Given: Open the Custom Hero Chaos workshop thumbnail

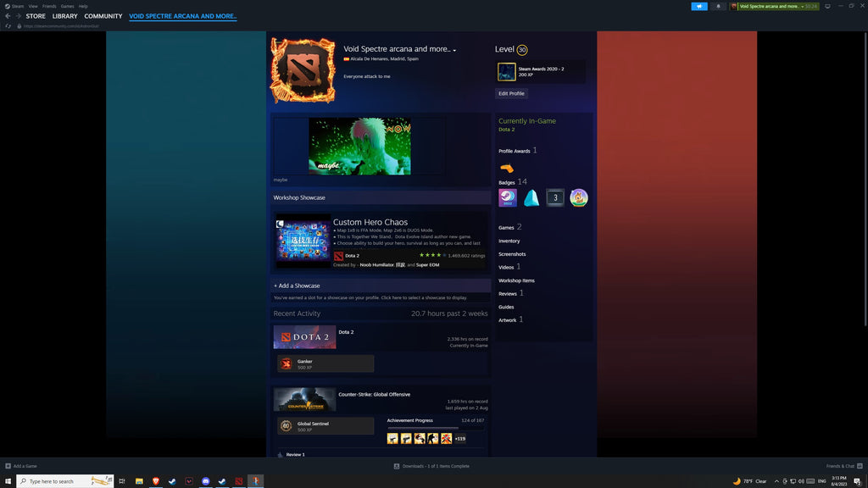Looking at the screenshot, I should pyautogui.click(x=303, y=241).
